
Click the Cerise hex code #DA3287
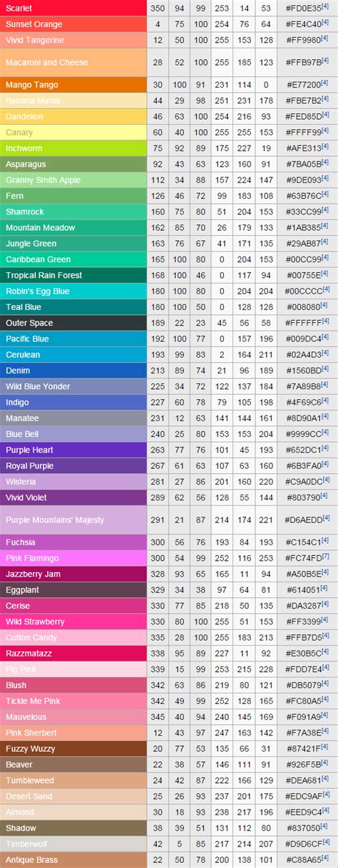303,606
